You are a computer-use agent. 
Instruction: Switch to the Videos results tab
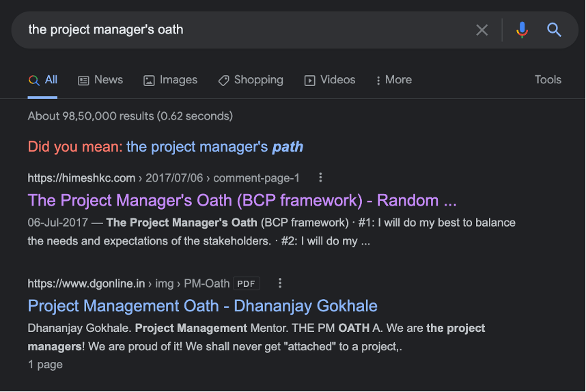coord(330,80)
